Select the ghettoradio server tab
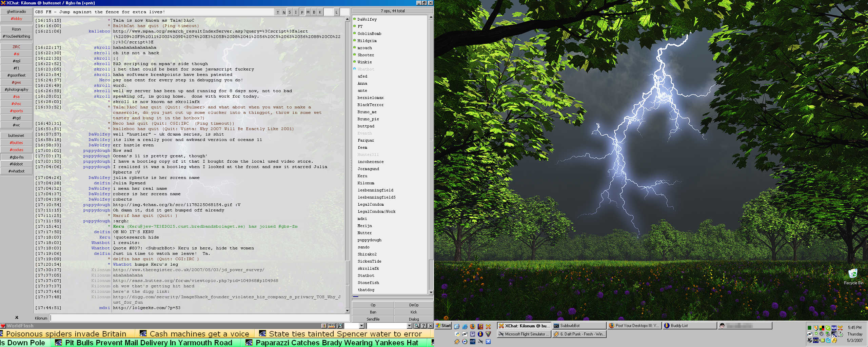This screenshot has width=868, height=347. 16,12
